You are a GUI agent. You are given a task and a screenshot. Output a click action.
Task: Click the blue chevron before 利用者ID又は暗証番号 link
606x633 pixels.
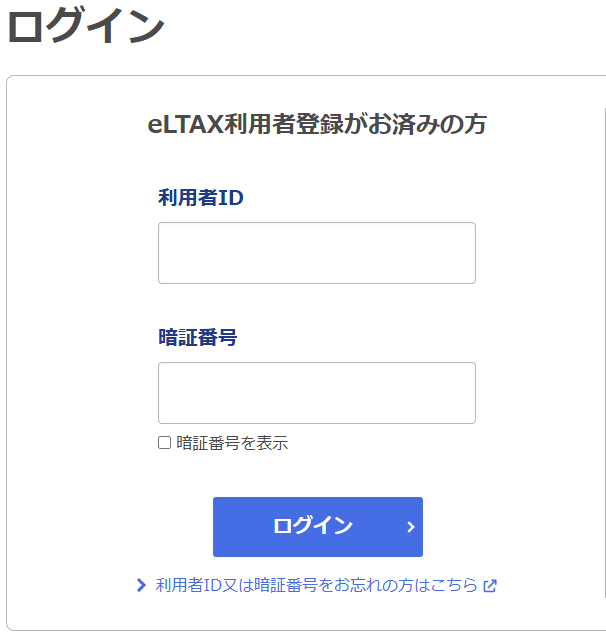141,585
